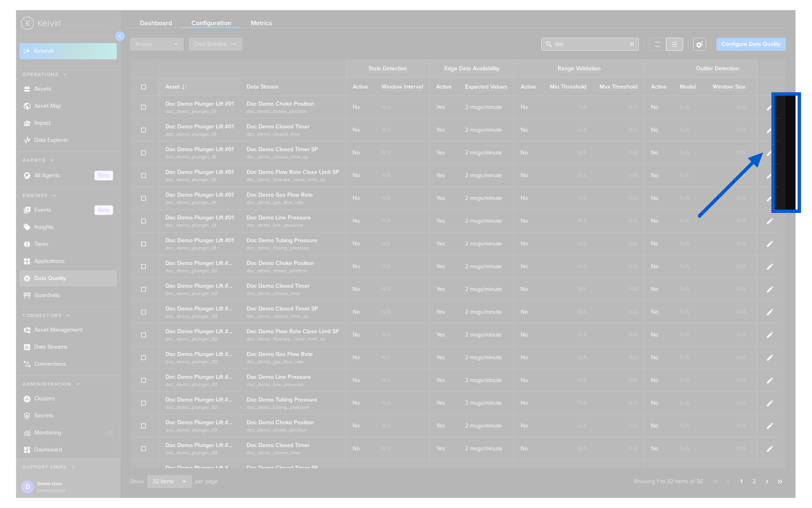
Task: Go to next page arrow
Action: (x=767, y=481)
